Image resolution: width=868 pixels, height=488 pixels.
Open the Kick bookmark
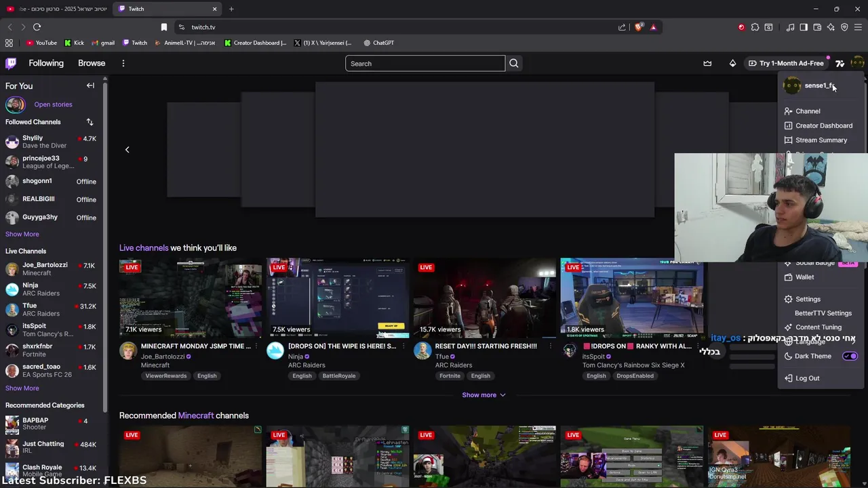(x=74, y=43)
